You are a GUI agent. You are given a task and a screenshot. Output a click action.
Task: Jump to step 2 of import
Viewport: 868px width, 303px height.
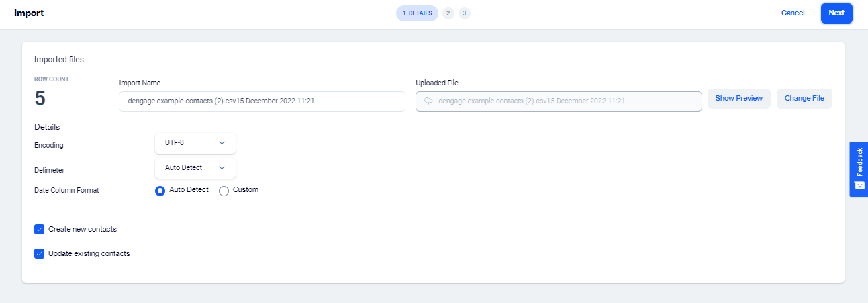tap(448, 13)
